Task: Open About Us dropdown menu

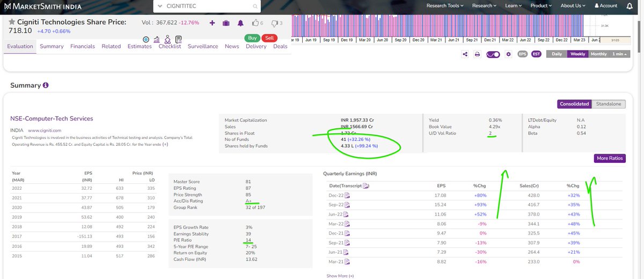Action: pos(573,6)
